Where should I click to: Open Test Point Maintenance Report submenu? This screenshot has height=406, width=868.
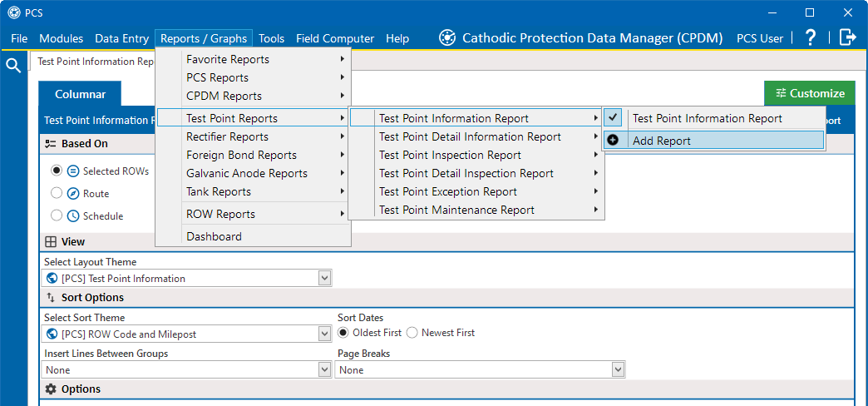coord(476,210)
